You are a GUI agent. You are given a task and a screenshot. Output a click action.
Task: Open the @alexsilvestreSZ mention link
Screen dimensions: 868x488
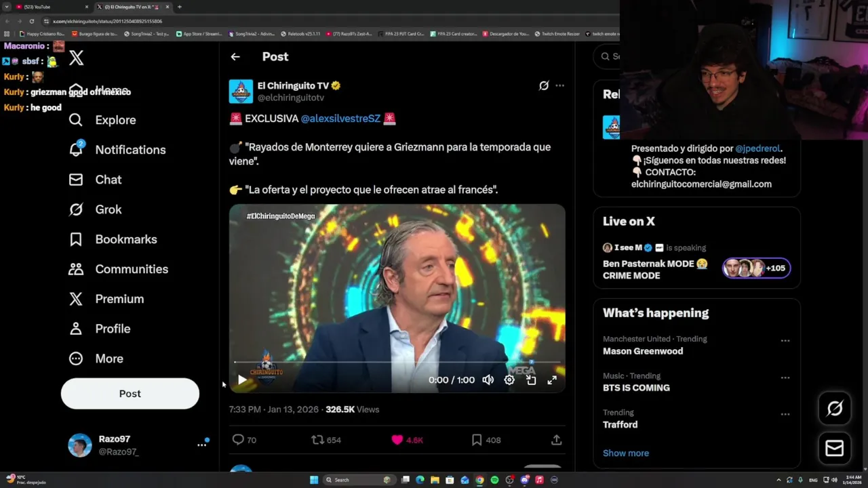[340, 119]
